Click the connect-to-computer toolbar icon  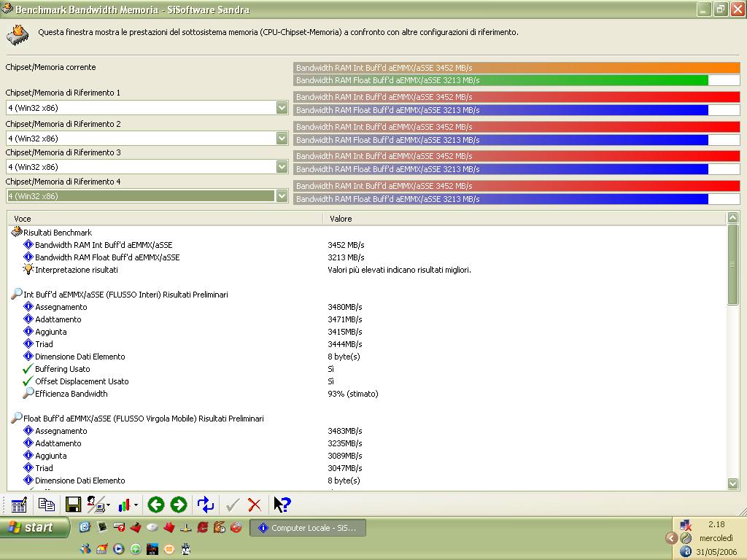click(x=96, y=505)
